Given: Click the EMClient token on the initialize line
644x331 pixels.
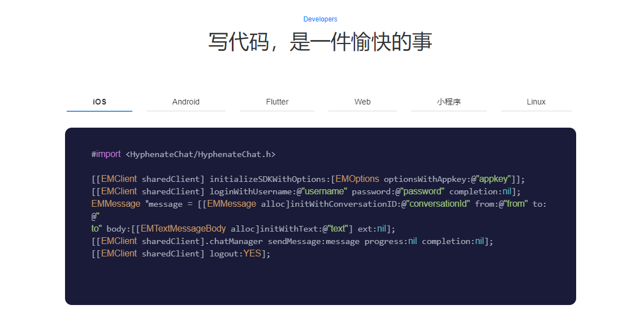Looking at the screenshot, I should coord(119,178).
